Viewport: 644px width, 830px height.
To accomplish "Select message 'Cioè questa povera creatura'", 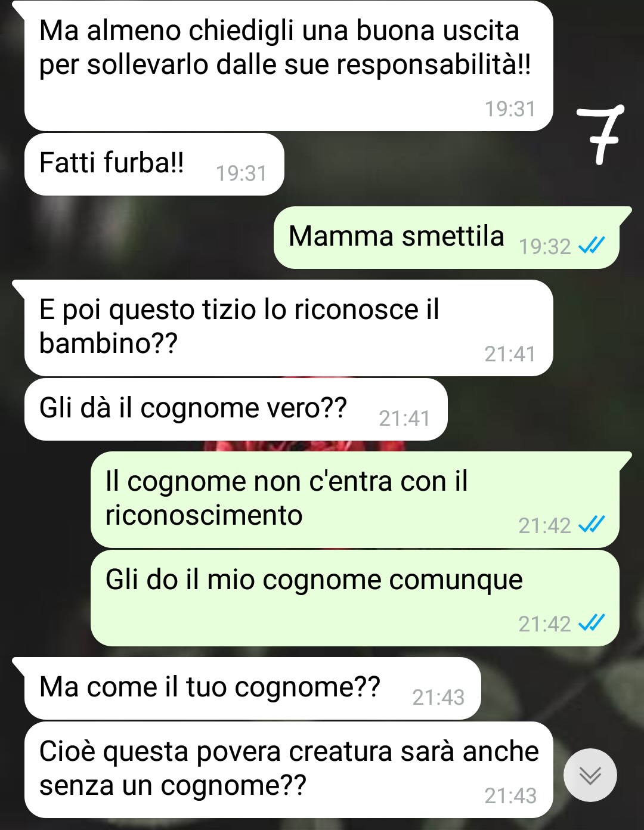I will point(289,770).
